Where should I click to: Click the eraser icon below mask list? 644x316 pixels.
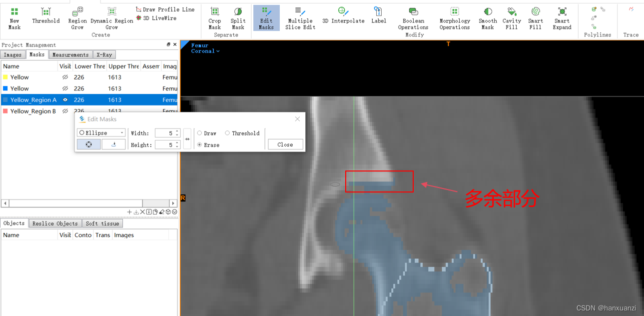point(162,212)
